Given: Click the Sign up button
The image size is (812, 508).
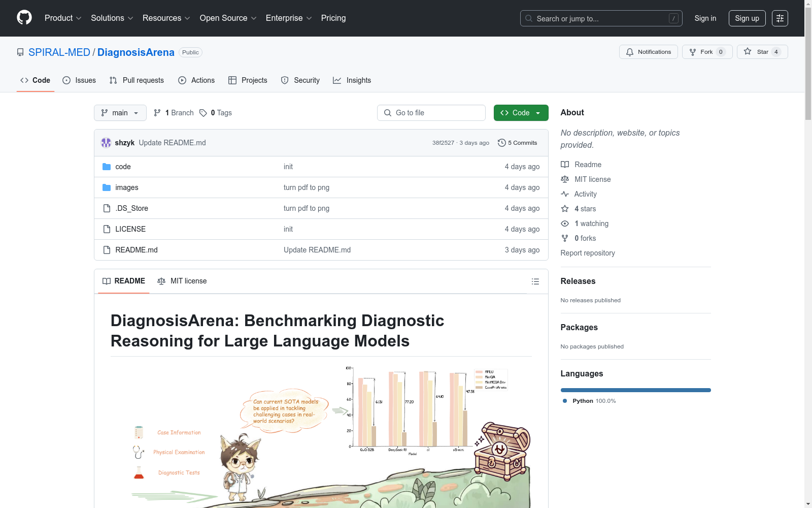Looking at the screenshot, I should [x=747, y=18].
